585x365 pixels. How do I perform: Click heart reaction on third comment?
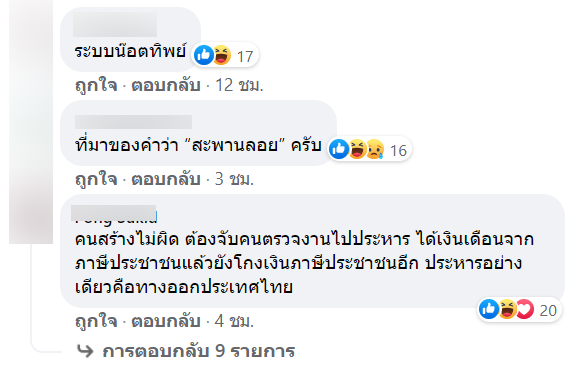(x=525, y=309)
